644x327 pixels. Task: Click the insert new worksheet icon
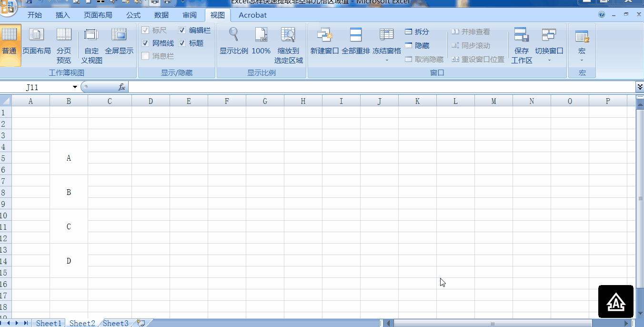[x=141, y=323]
